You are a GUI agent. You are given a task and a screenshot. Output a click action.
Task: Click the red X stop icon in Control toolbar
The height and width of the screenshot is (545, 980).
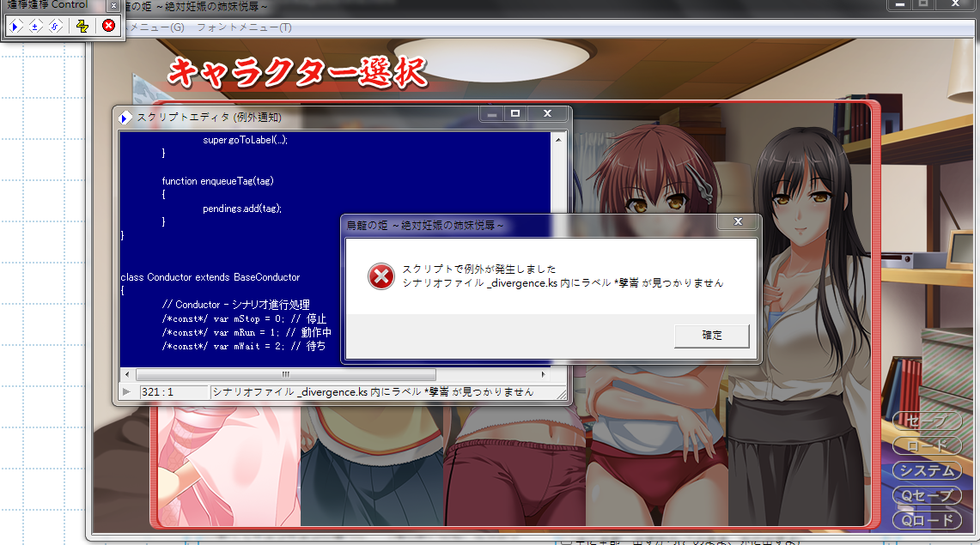pyautogui.click(x=108, y=26)
